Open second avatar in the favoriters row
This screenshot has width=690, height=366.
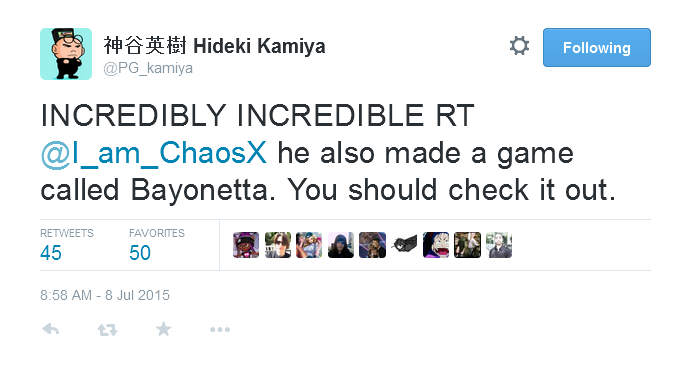278,245
